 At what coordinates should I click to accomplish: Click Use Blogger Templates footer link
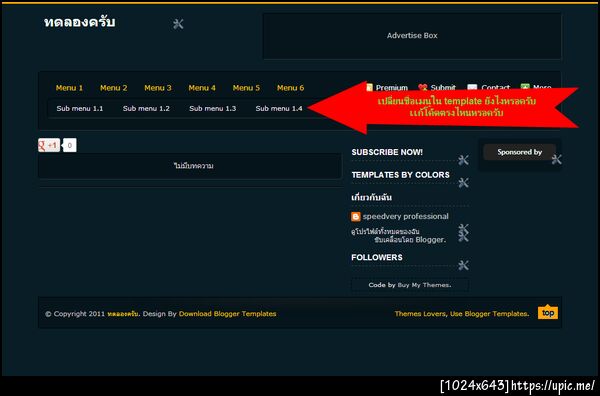489,314
